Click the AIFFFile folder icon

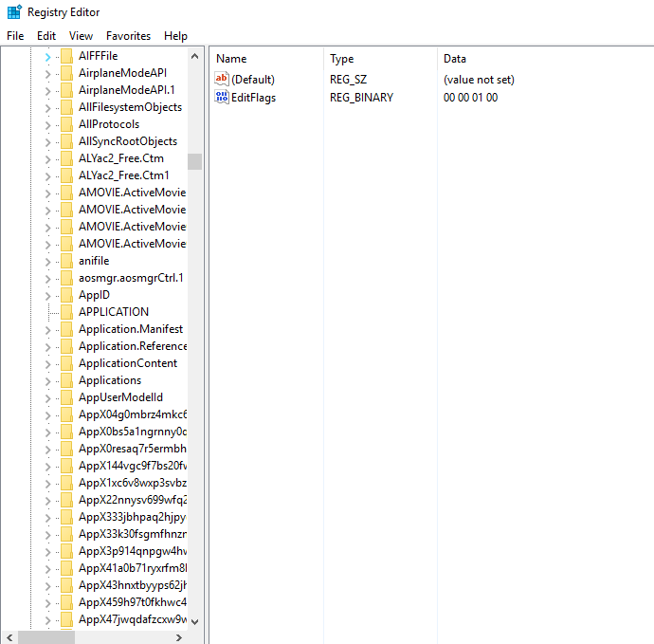66,56
